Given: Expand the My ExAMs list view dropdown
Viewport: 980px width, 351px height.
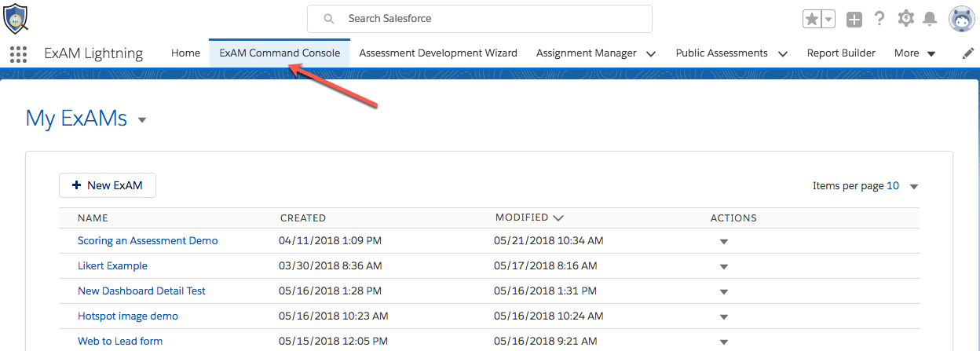Looking at the screenshot, I should tap(142, 120).
